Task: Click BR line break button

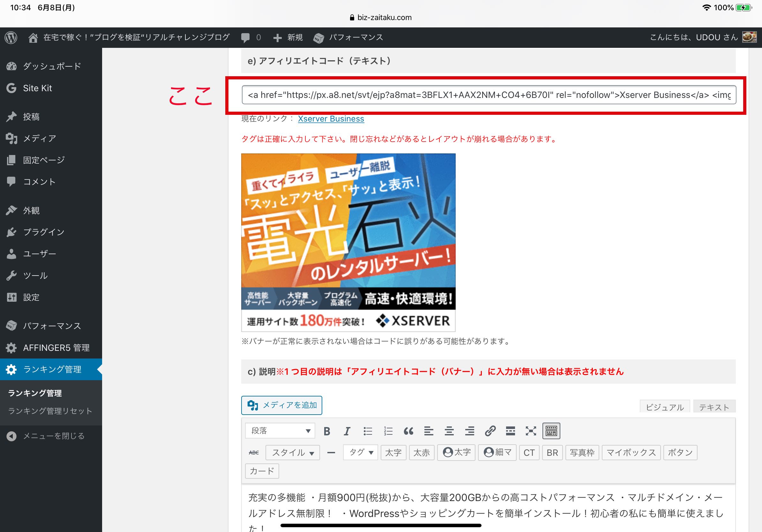Action: pyautogui.click(x=552, y=452)
